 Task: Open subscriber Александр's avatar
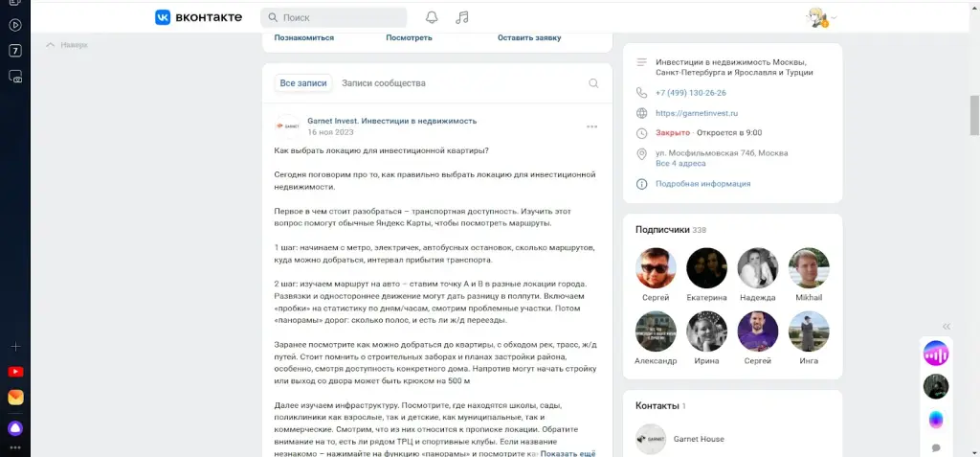click(x=656, y=331)
